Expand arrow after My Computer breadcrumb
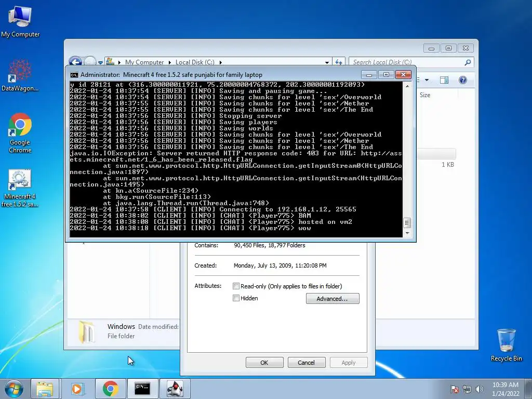532x399 pixels. click(x=170, y=62)
